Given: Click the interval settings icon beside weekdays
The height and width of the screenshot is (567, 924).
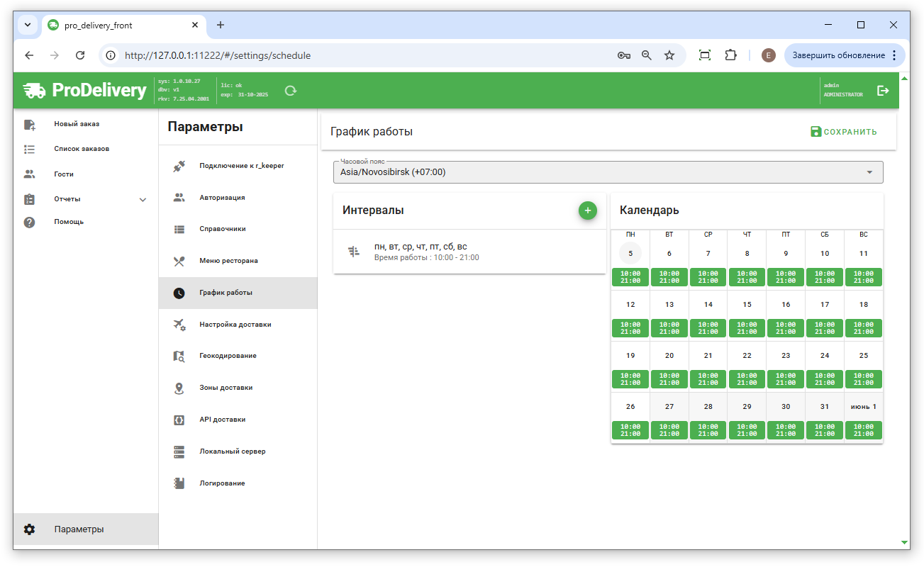Looking at the screenshot, I should (x=354, y=252).
